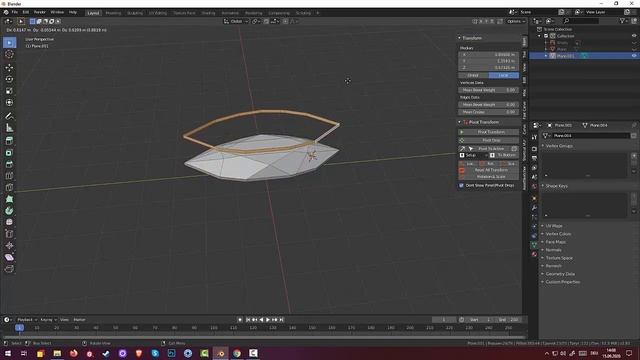This screenshot has height=360, width=640.
Task: Toggle Collection visibility eye in outliner
Action: 634,36
